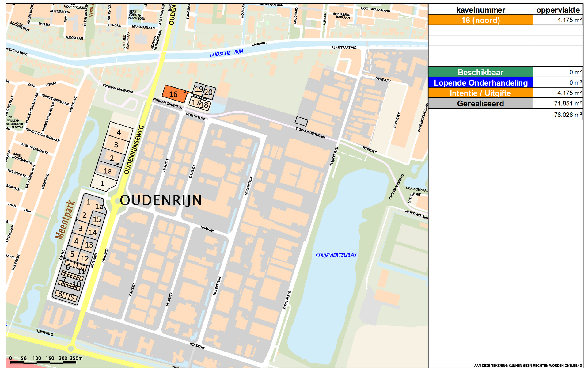This screenshot has height=369, width=588.
Task: Click the 'Meentpark' label
Action: [65, 219]
